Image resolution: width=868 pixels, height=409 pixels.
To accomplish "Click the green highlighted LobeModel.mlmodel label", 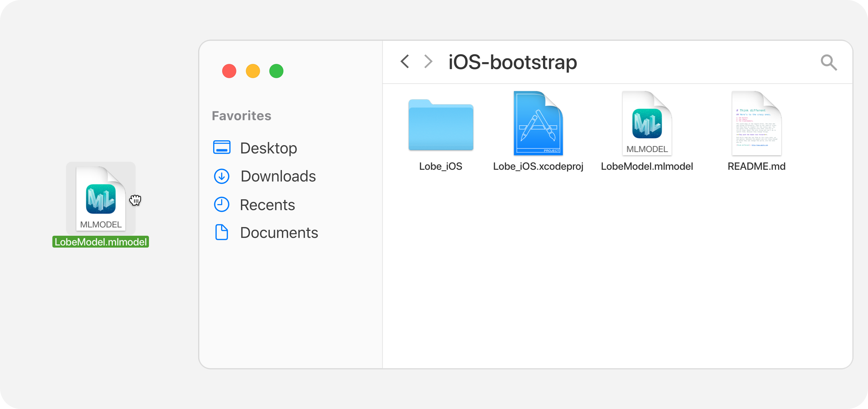I will point(101,242).
